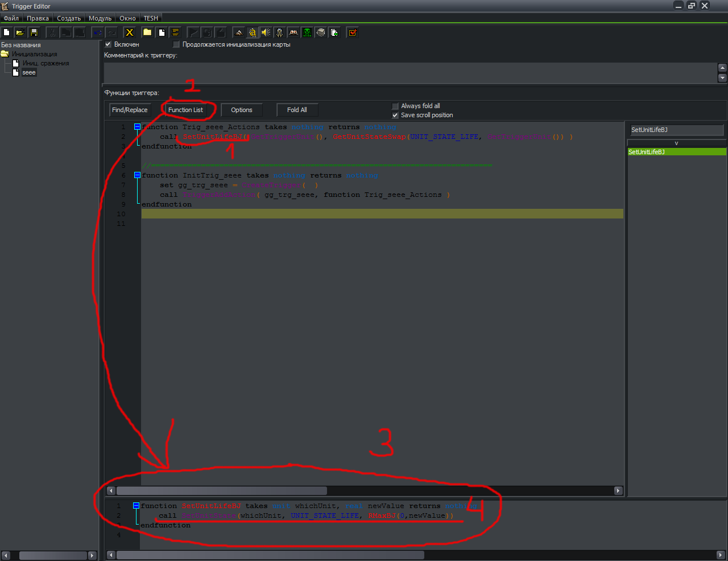This screenshot has height=561, width=728.
Task: Open the Import Manager icon
Action: click(334, 32)
